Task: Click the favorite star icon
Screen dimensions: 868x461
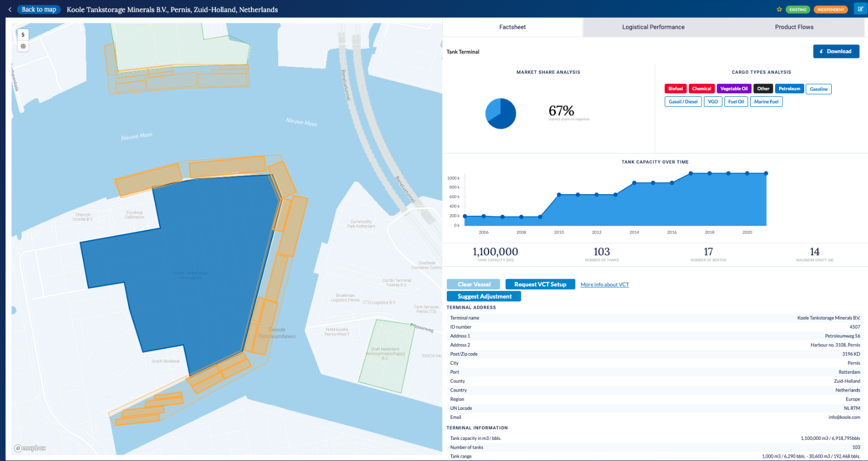Action: pyautogui.click(x=779, y=9)
